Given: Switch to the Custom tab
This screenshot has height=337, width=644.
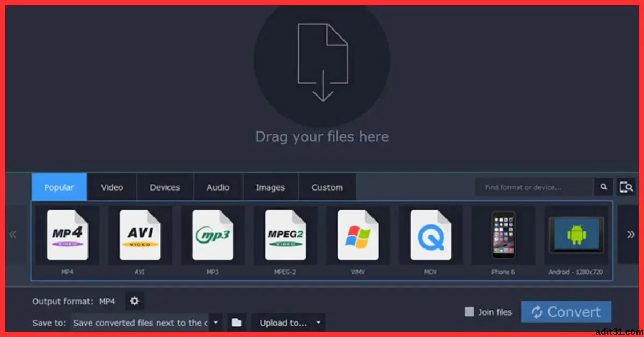Looking at the screenshot, I should click(x=327, y=187).
